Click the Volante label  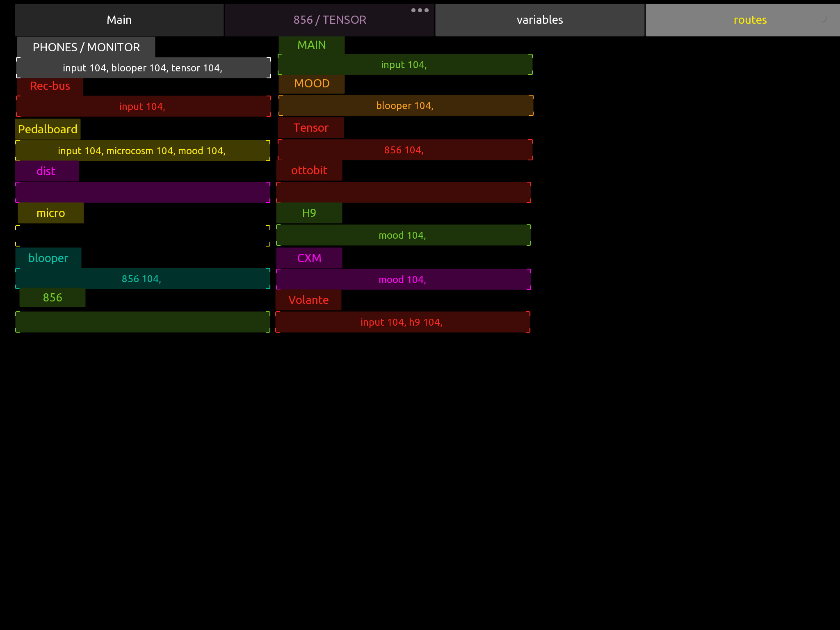point(308,300)
